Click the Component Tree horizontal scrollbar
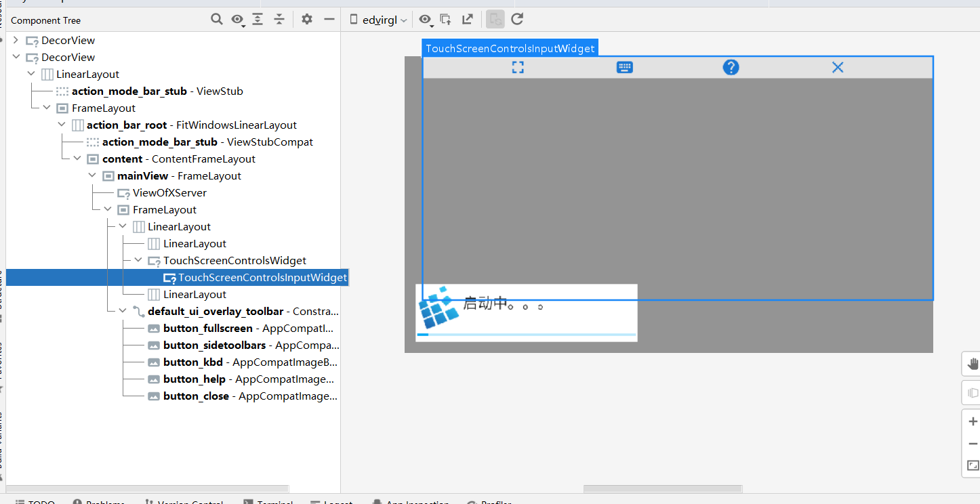The image size is (980, 504). [x=147, y=488]
